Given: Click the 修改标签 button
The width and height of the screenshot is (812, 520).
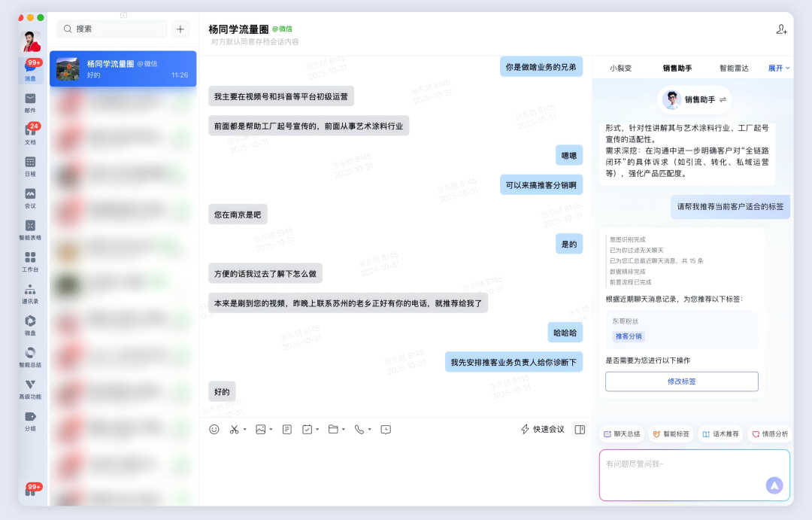Looking at the screenshot, I should [x=681, y=381].
